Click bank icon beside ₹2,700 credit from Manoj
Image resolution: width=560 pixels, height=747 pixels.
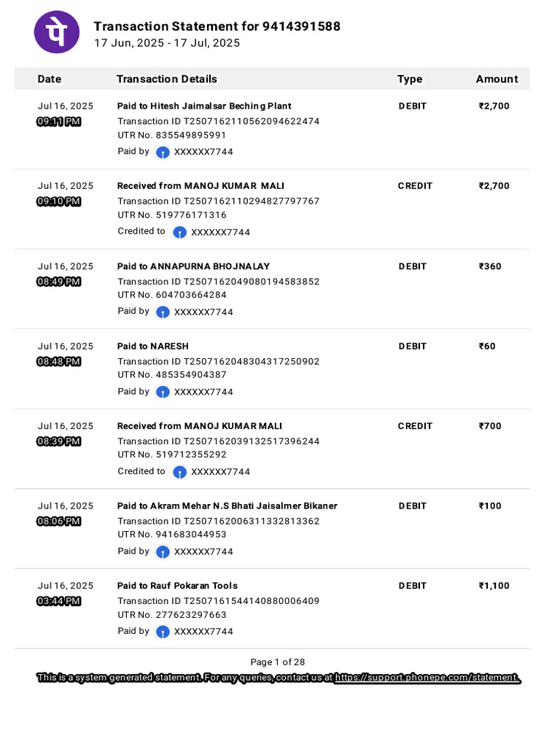tap(179, 233)
